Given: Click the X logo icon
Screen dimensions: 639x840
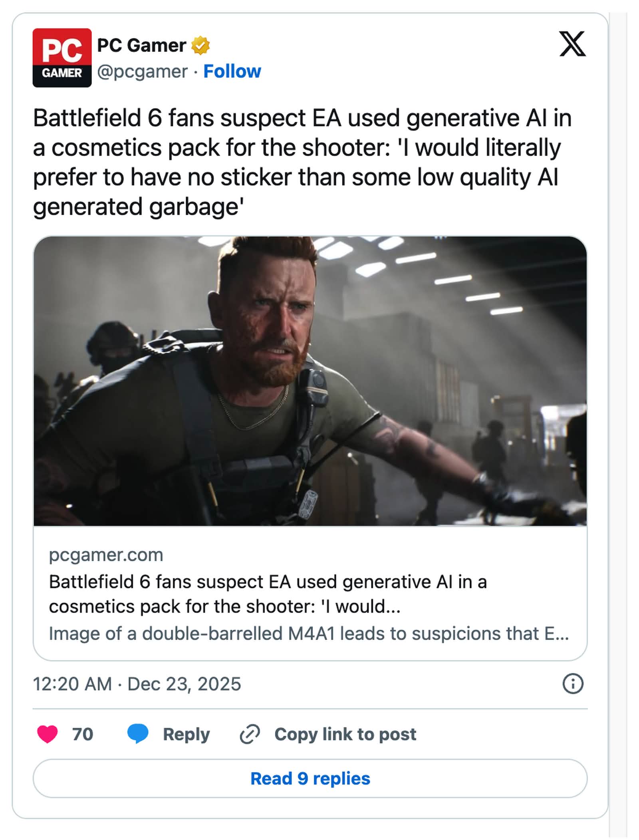Looking at the screenshot, I should [572, 44].
